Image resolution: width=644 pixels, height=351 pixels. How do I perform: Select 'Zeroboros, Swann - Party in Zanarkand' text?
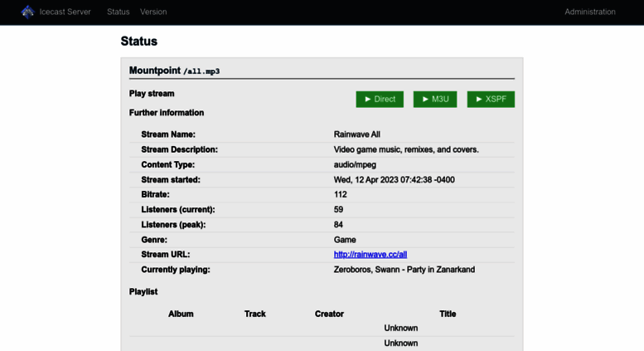point(404,270)
